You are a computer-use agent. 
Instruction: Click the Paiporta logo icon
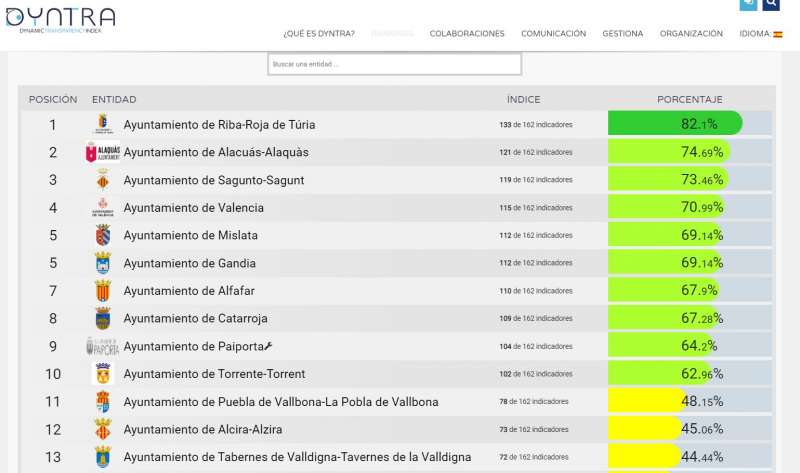103,346
